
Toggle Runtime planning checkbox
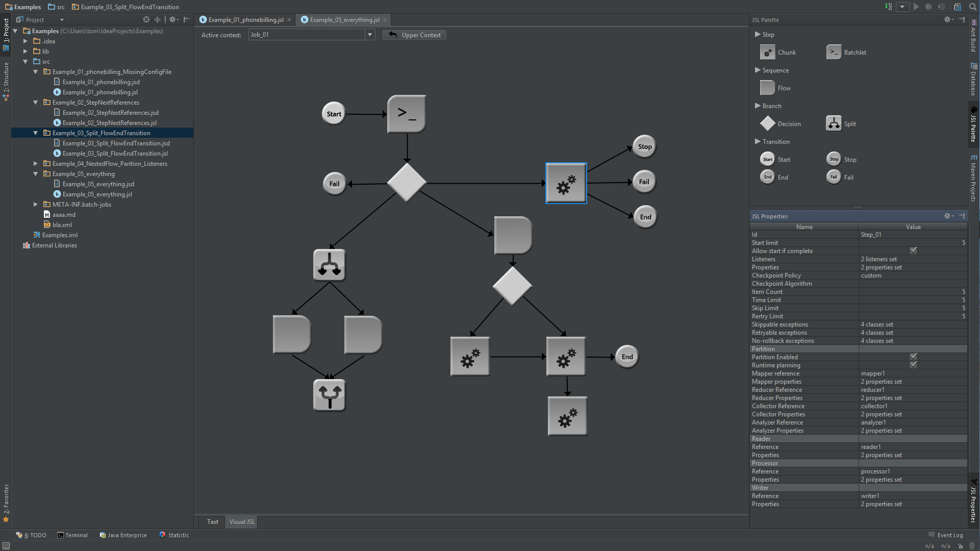[913, 365]
